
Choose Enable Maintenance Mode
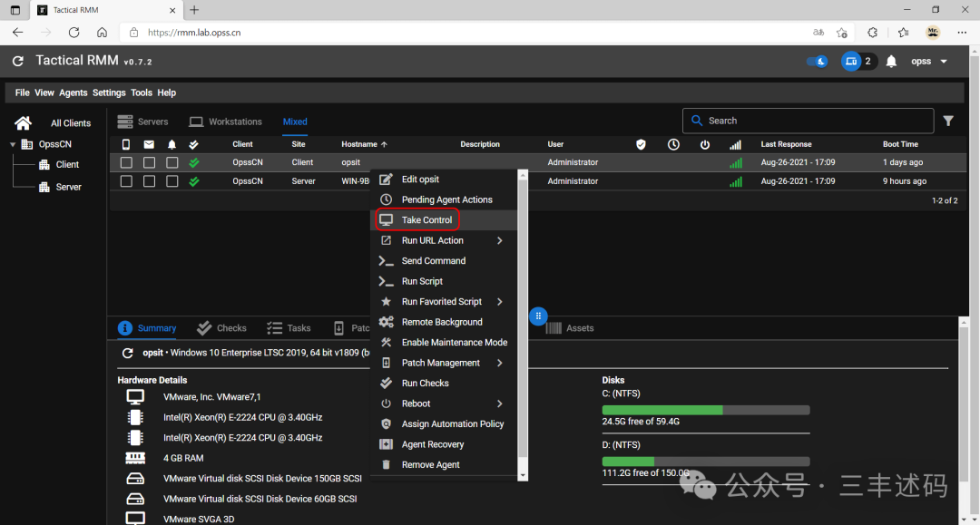(x=444, y=342)
